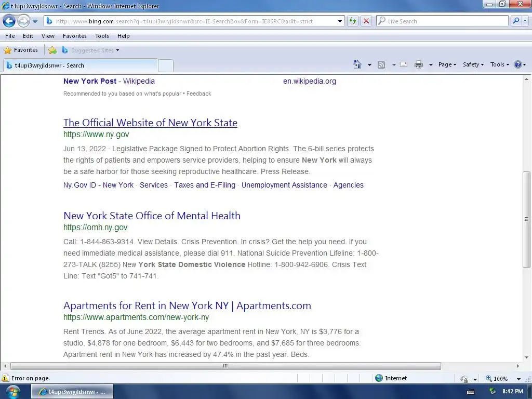Click the scroll up arrow
532x399 pixels.
(x=526, y=79)
